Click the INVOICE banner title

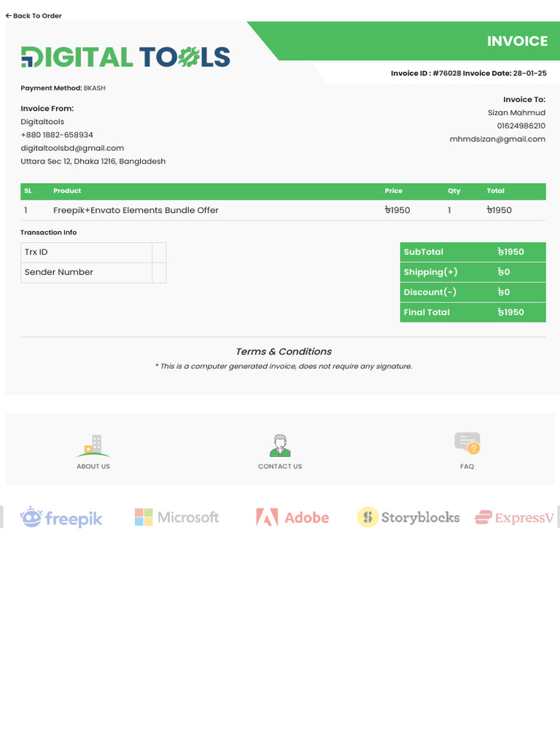coord(517,41)
